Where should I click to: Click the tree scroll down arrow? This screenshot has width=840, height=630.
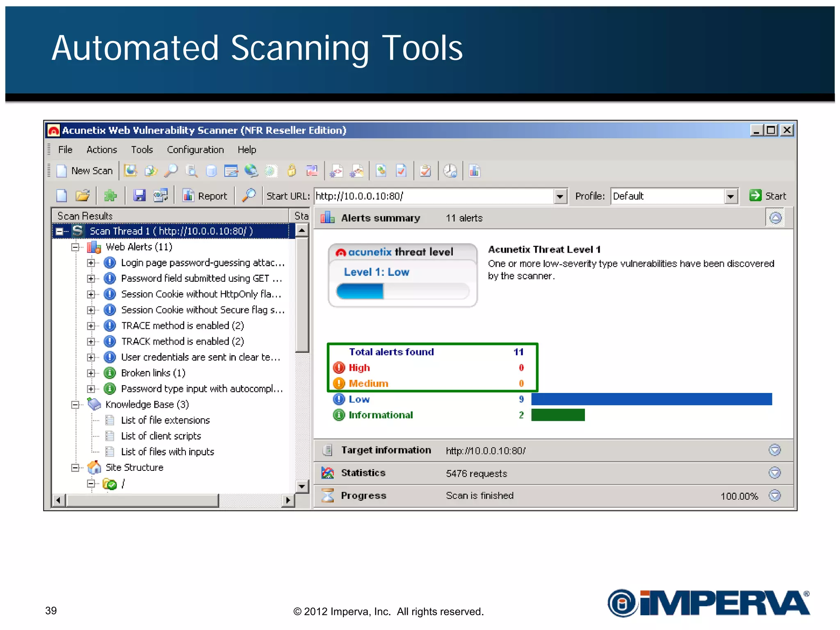(302, 486)
